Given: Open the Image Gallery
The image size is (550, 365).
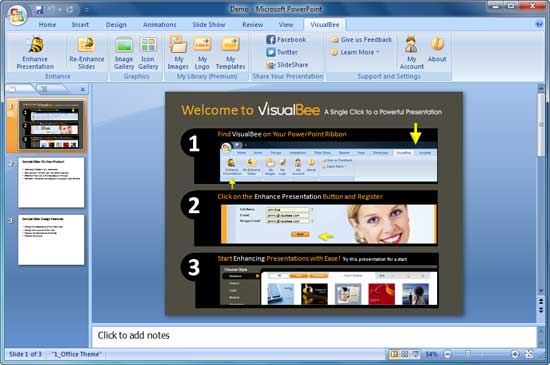Looking at the screenshot, I should 124,53.
